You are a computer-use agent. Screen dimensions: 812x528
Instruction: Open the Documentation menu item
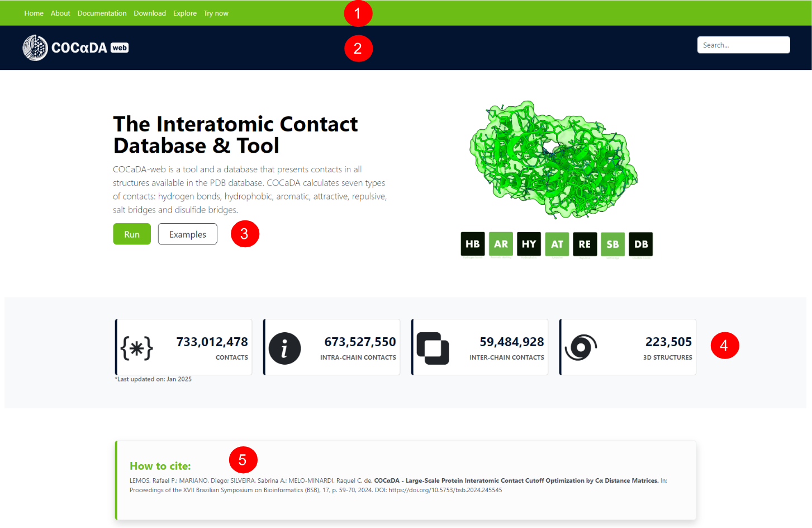coord(102,13)
